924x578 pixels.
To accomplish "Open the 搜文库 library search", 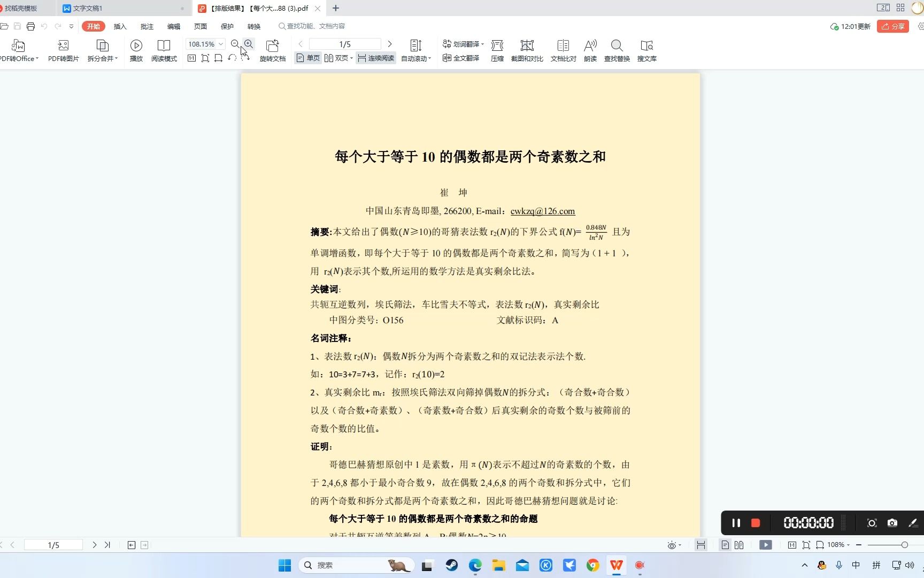I will [x=646, y=51].
